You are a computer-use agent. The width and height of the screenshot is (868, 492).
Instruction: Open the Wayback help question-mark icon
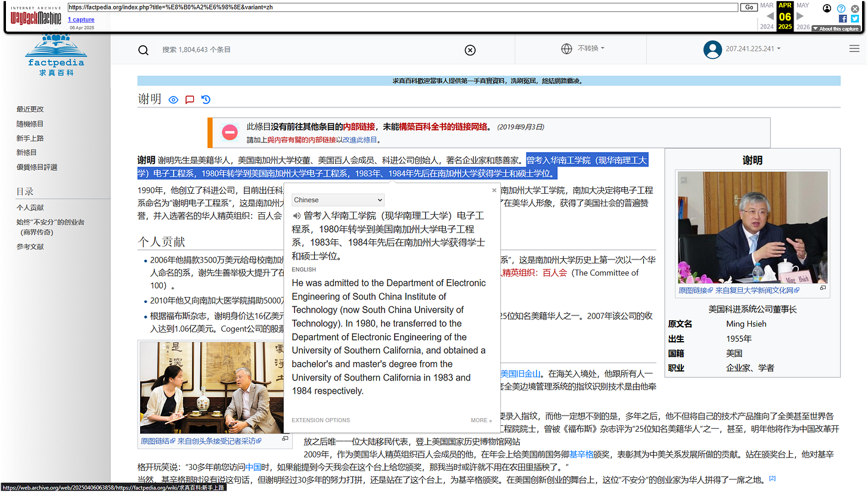pyautogui.click(x=841, y=8)
